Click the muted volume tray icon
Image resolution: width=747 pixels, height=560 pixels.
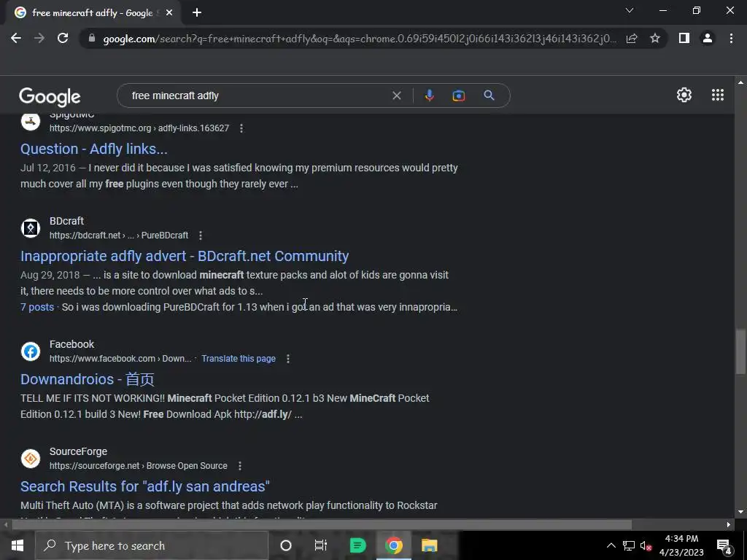[646, 545]
